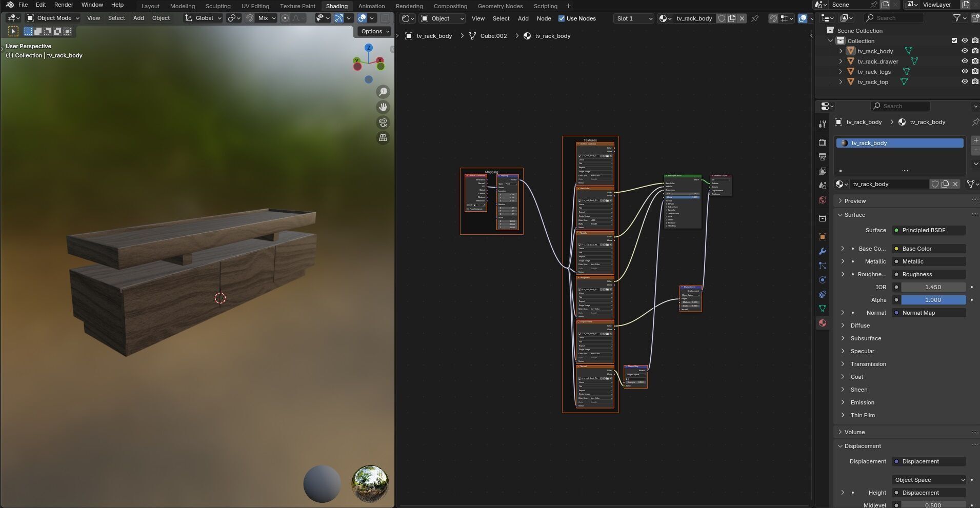Open the Object Mode dropdown

[53, 18]
